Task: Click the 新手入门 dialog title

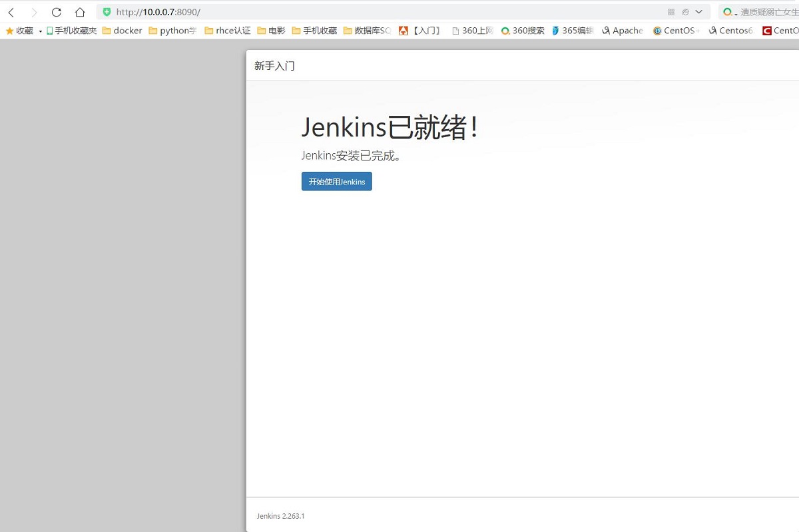Action: click(274, 66)
